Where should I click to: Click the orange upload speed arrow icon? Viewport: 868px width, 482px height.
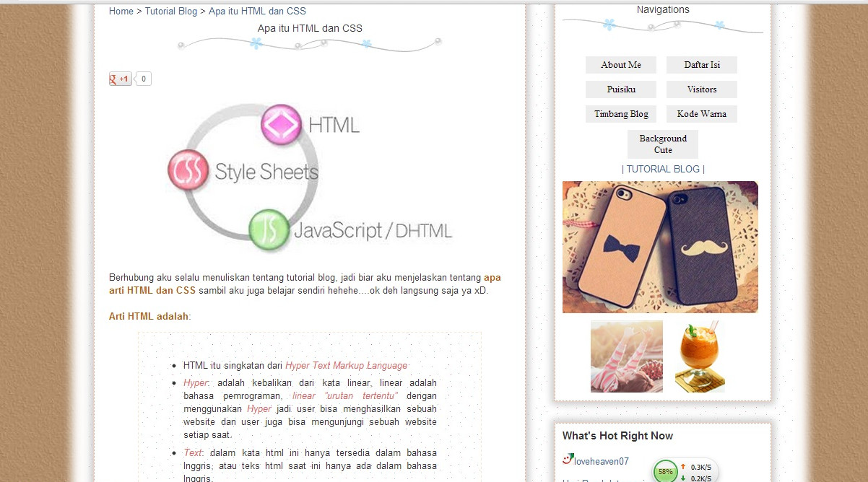point(684,468)
